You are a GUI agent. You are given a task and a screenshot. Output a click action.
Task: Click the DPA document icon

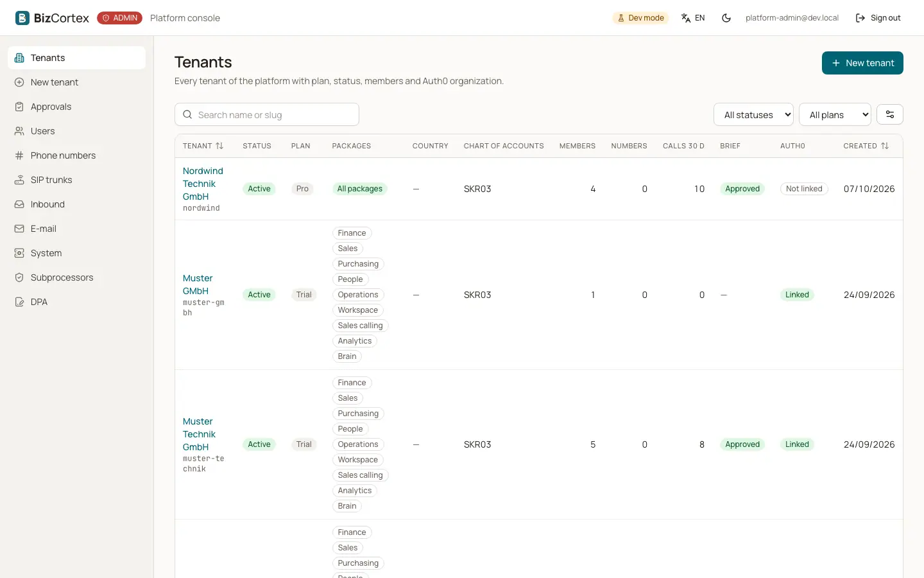[19, 302]
